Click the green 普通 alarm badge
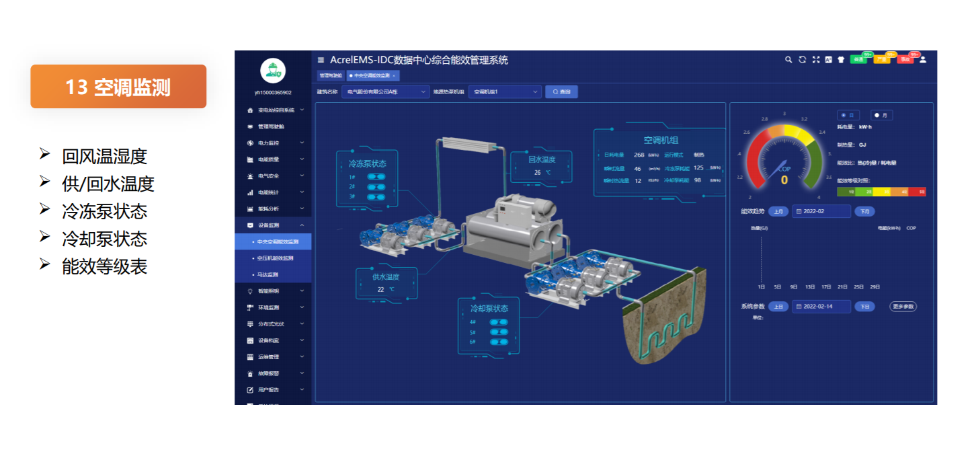Image resolution: width=980 pixels, height=458 pixels. (859, 59)
